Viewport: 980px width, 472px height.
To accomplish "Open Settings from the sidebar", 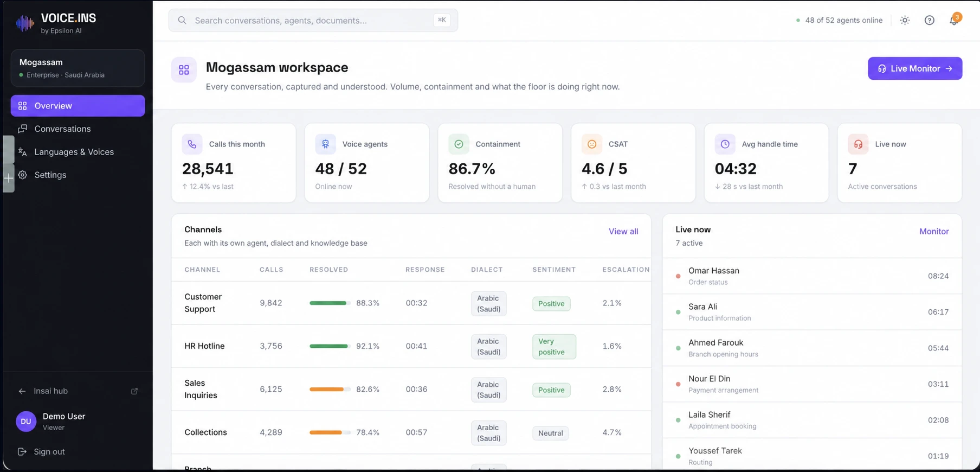I will (78, 175).
